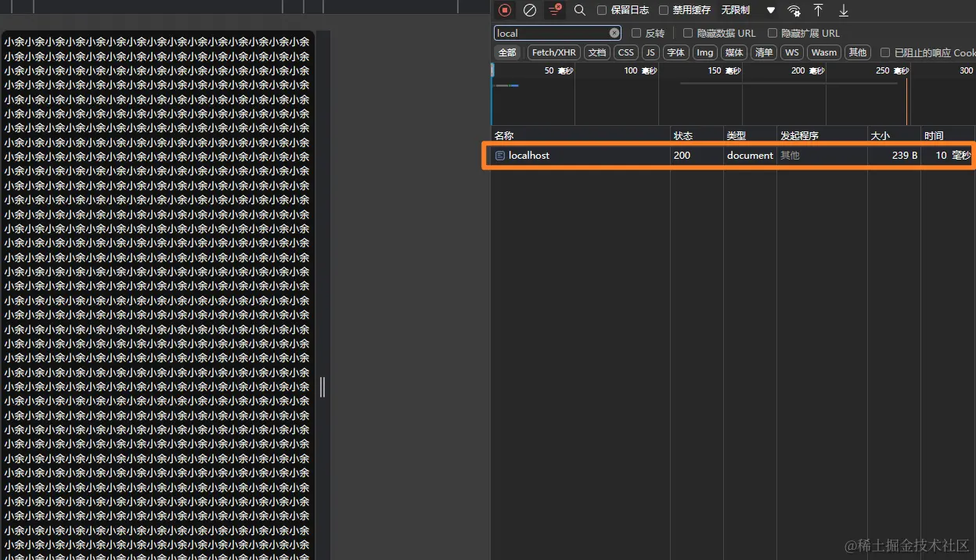This screenshot has width=976, height=560.
Task: Select the 清单 filter
Action: [763, 52]
